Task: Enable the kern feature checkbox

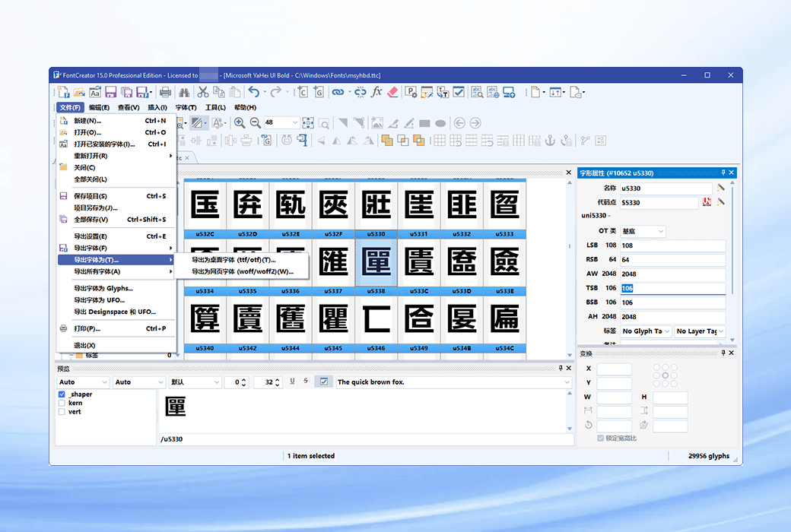Action: (x=62, y=403)
